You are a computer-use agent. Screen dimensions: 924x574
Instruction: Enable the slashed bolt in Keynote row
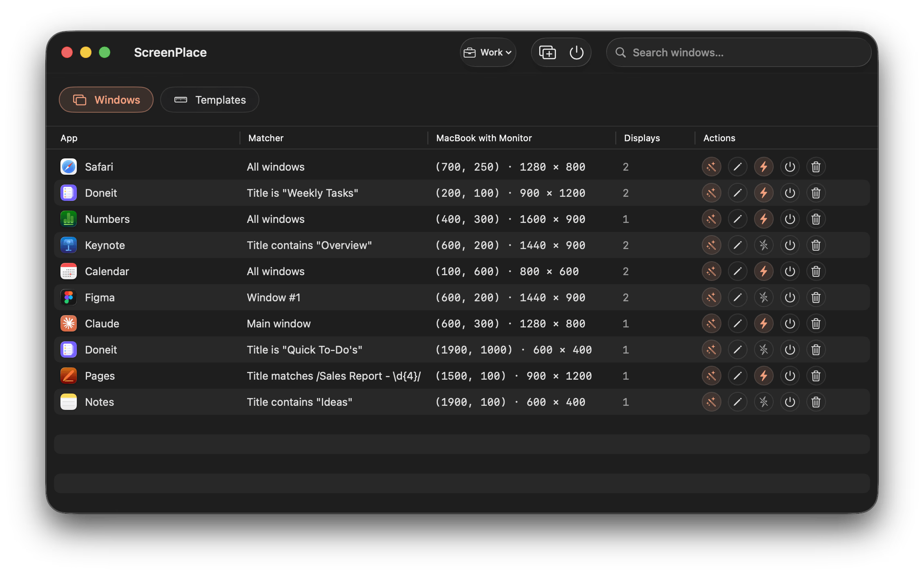(x=763, y=245)
